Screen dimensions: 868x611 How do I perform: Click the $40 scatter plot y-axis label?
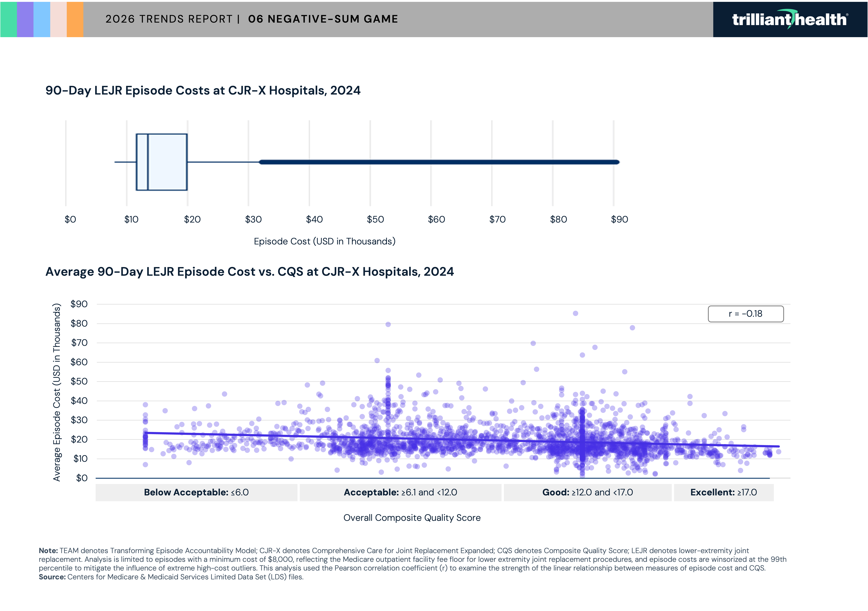point(79,400)
